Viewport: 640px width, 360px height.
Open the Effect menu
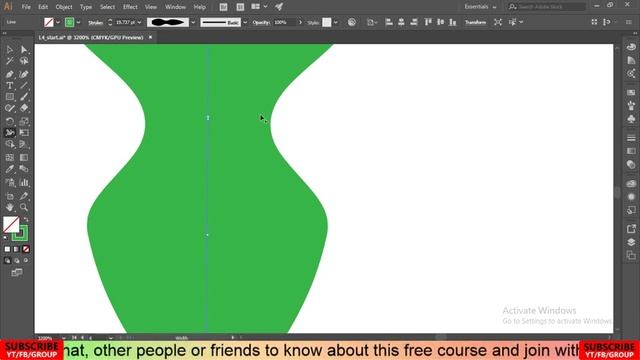coord(130,7)
